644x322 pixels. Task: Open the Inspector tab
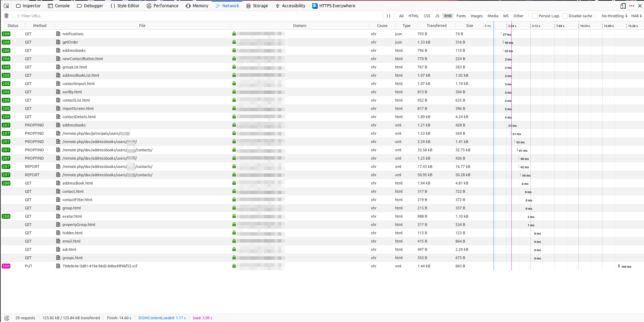(x=28, y=6)
